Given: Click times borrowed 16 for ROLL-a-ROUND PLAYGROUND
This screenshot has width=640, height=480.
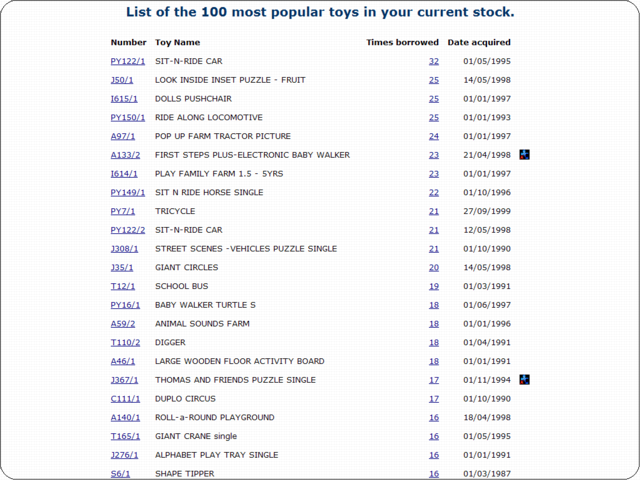Looking at the screenshot, I should tap(434, 418).
